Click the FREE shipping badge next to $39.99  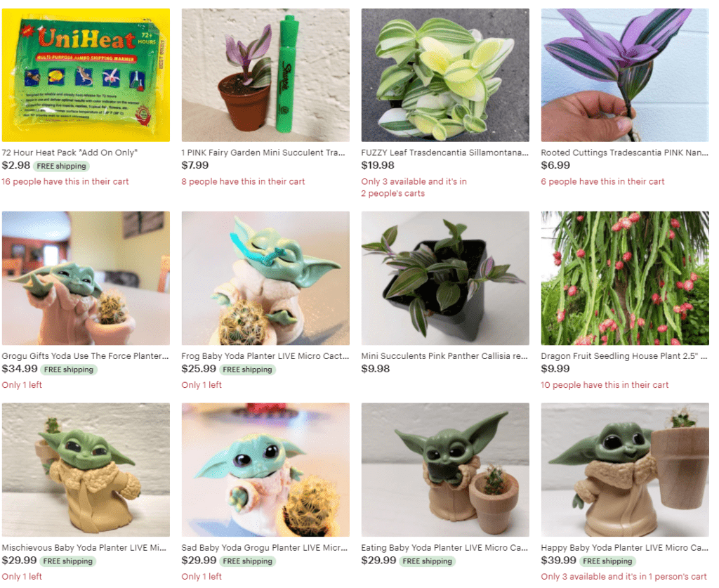pos(607,561)
